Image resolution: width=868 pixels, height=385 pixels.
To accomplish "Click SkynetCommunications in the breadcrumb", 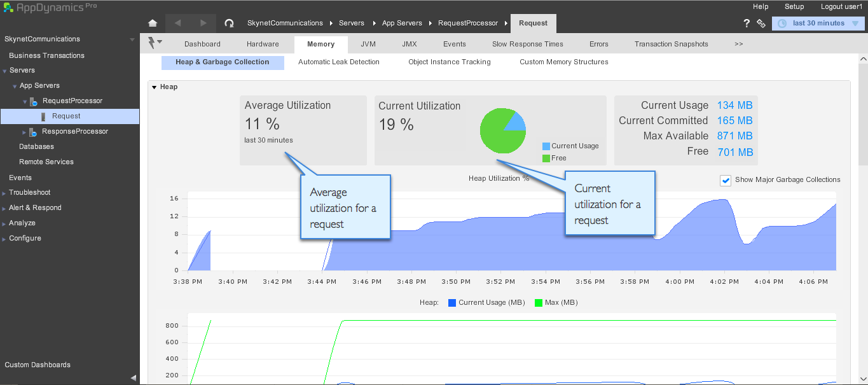I will (x=285, y=23).
